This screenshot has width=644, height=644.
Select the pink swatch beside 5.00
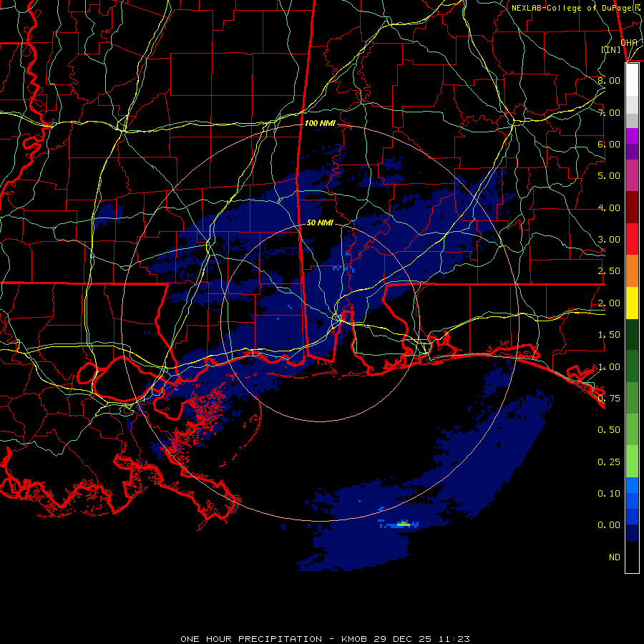(632, 175)
